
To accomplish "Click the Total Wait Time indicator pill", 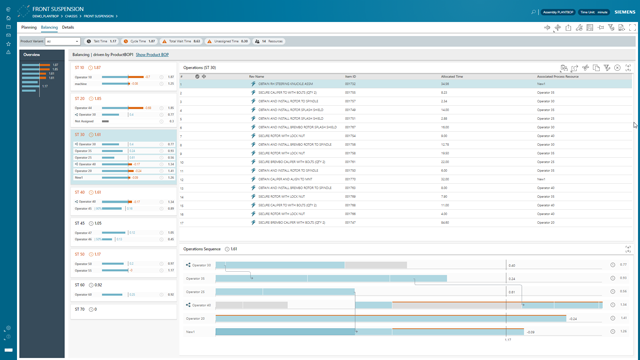I will pyautogui.click(x=181, y=41).
